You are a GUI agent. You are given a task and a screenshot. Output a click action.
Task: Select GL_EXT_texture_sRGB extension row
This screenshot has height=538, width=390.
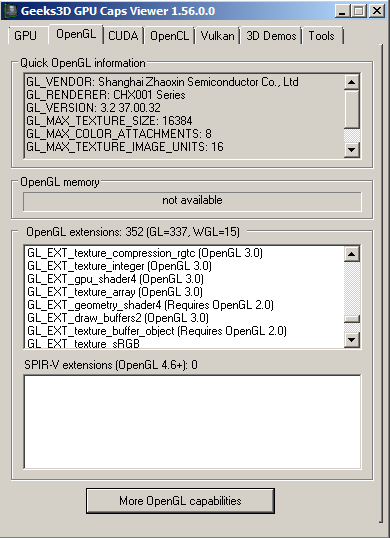(83, 344)
